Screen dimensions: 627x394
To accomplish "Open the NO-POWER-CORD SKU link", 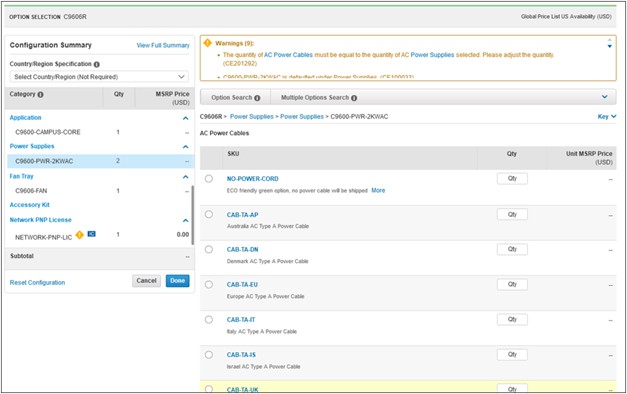I will (253, 179).
